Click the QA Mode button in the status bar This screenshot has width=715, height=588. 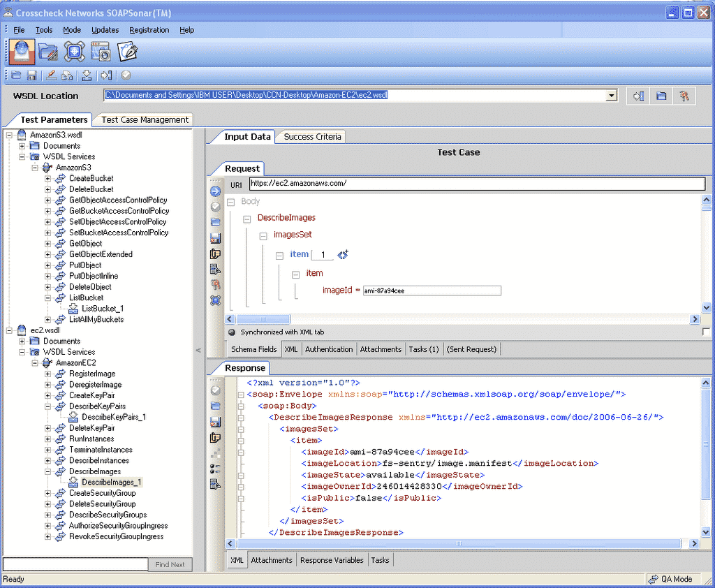pyautogui.click(x=672, y=579)
